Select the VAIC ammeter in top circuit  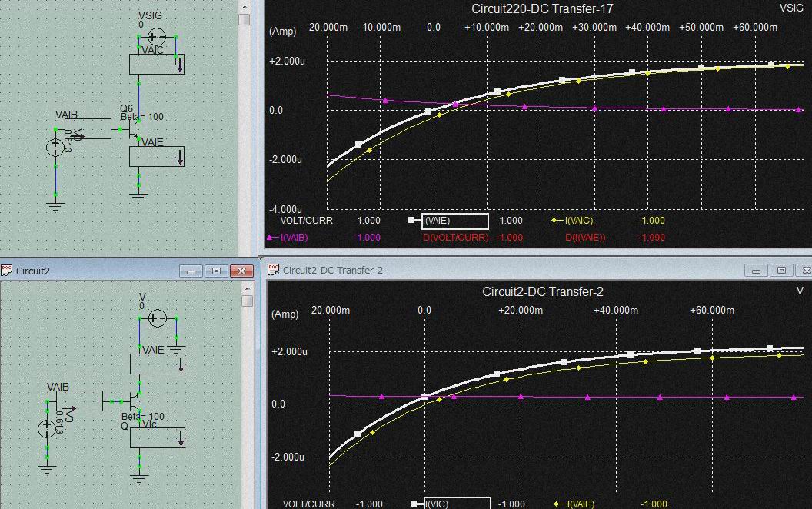coord(157,64)
